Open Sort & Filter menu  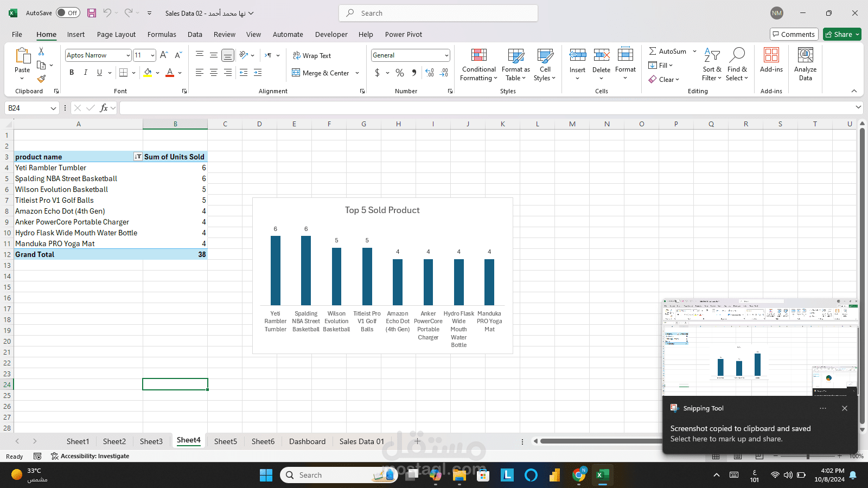pos(712,65)
